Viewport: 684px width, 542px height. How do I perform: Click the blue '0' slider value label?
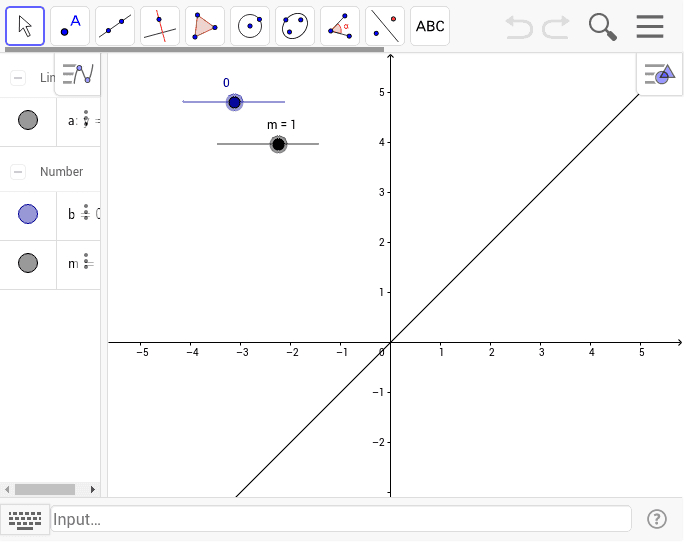click(226, 82)
